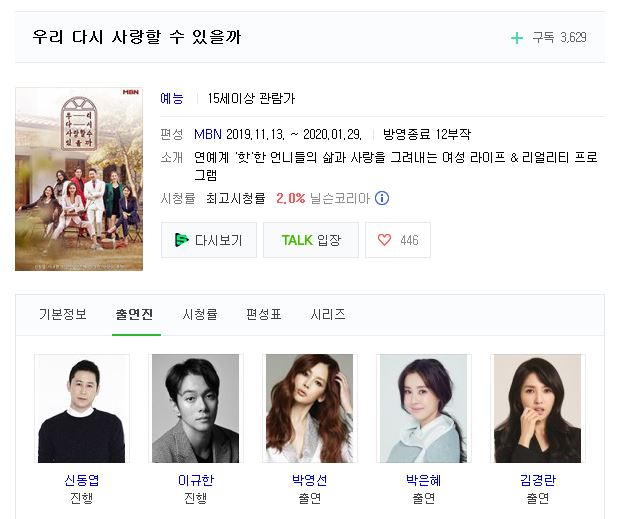Click 신동엽's profile photo

[81, 408]
